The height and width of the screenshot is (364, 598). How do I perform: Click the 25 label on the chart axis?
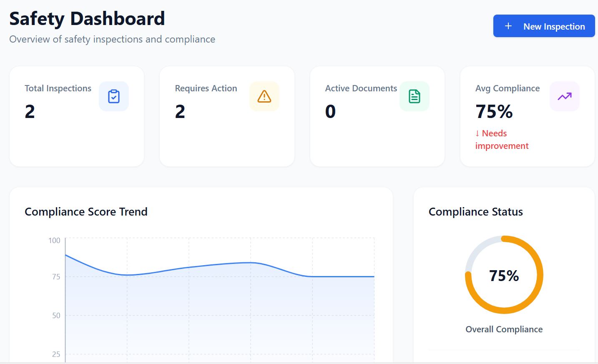pos(56,354)
